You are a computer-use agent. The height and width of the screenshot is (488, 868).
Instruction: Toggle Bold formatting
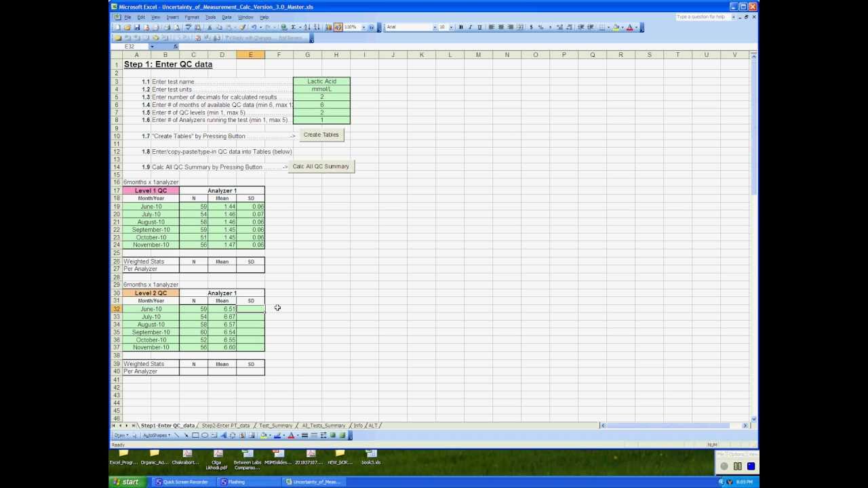[x=461, y=27]
